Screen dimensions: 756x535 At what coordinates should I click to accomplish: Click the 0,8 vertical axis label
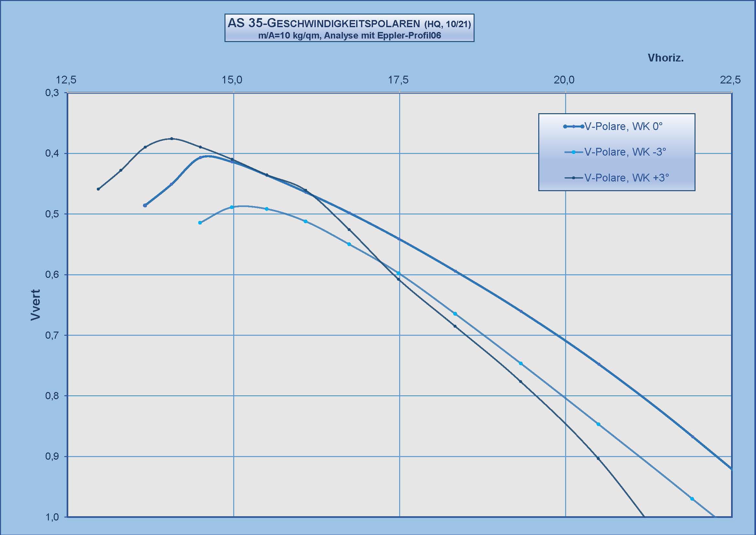[52, 395]
